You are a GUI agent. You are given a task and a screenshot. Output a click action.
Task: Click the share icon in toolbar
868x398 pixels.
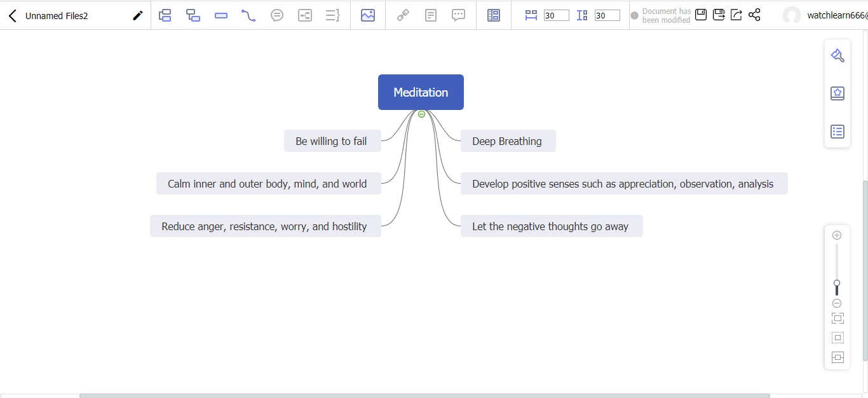tap(754, 15)
